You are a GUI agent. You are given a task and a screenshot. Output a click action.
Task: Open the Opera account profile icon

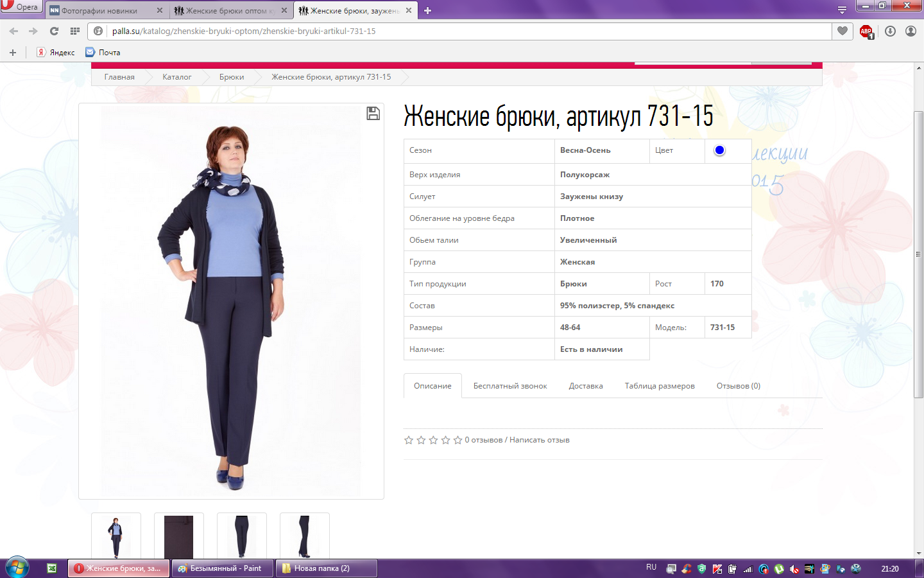tap(911, 31)
